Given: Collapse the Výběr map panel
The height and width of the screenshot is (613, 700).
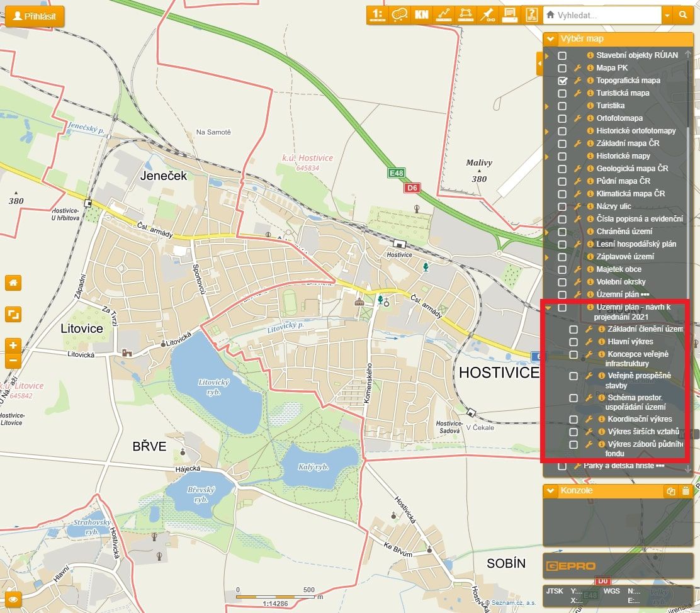Looking at the screenshot, I should coord(551,39).
